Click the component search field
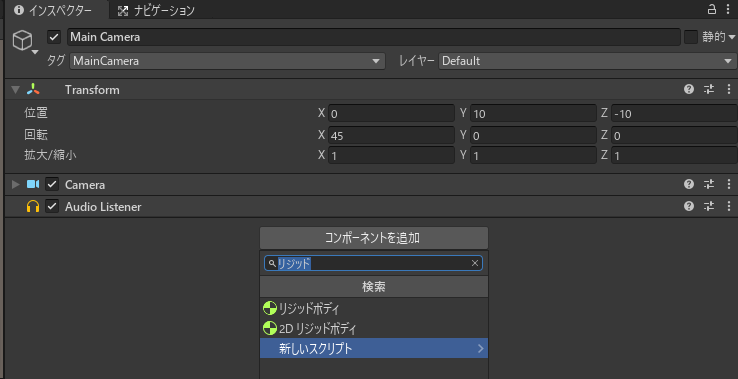 (x=373, y=263)
